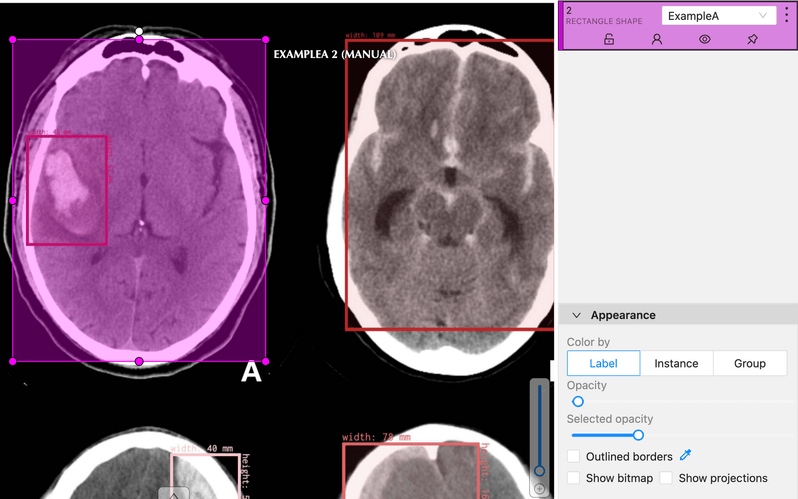Color by Label option

point(603,363)
